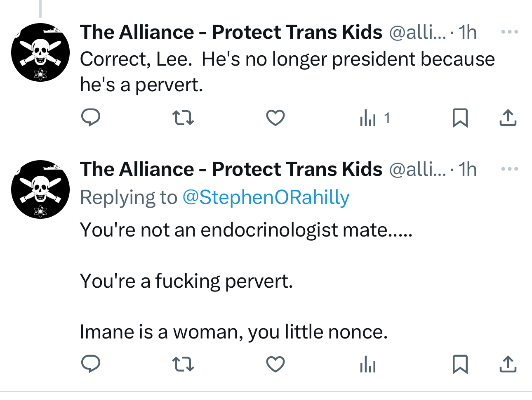
Task: Open first tweet's skull avatar profile
Action: [40, 52]
